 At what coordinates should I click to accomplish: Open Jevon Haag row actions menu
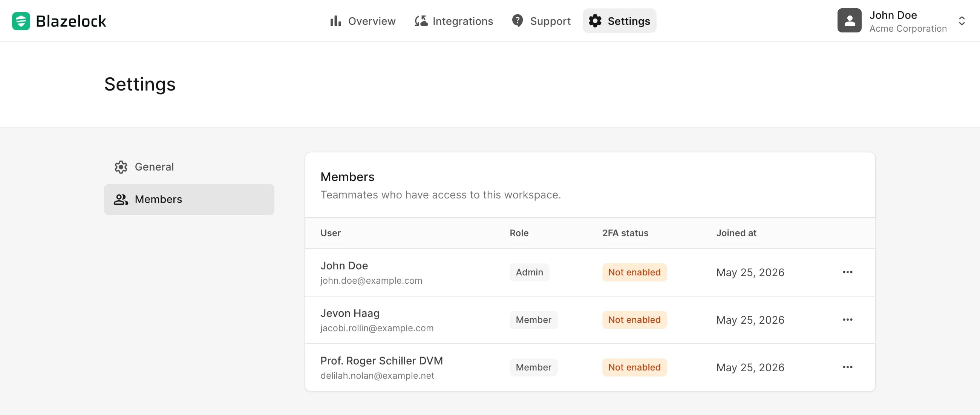pos(847,320)
